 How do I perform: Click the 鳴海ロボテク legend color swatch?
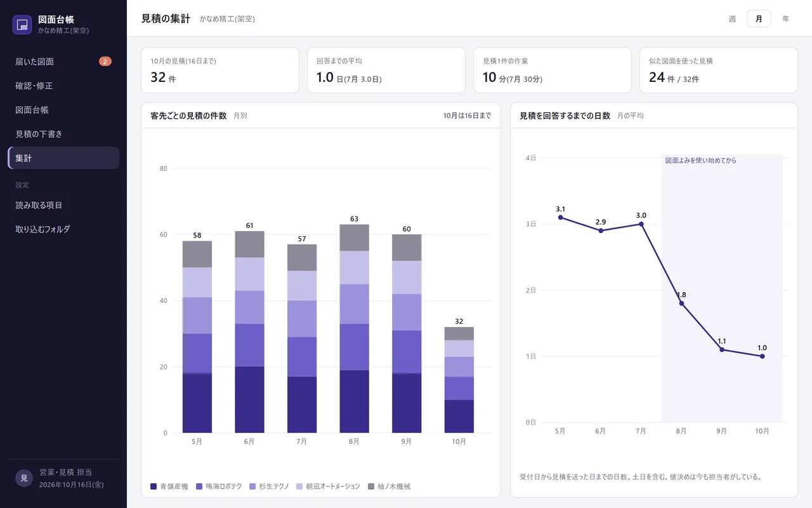pos(199,486)
